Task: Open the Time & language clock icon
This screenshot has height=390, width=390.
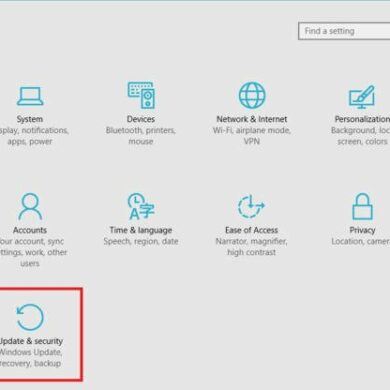Action: click(x=141, y=206)
